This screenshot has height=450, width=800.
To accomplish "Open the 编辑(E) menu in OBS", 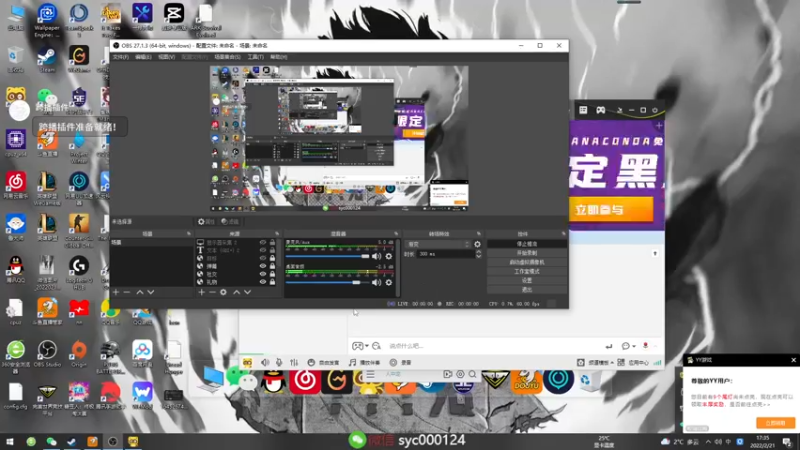I will (143, 57).
